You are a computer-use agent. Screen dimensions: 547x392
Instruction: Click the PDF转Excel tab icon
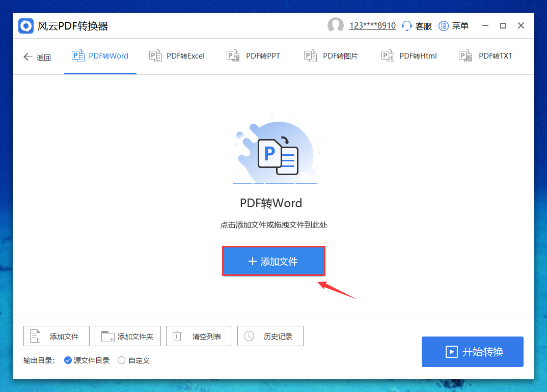[155, 56]
